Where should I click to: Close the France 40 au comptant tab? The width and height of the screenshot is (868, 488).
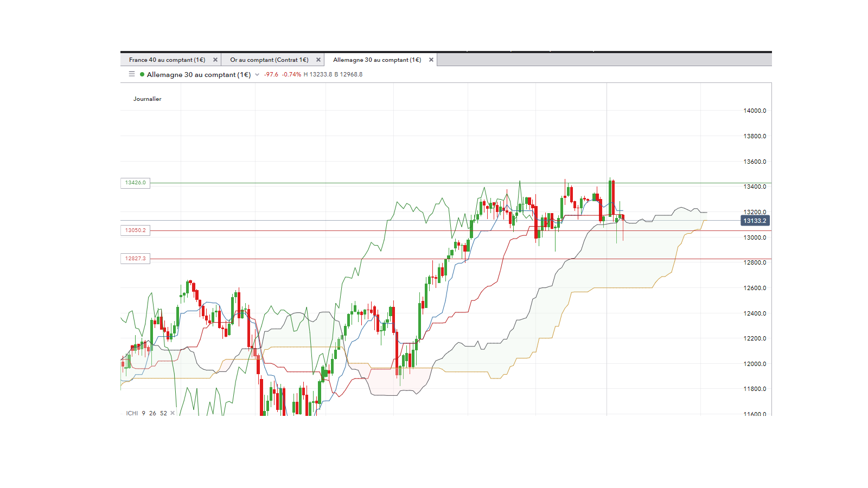point(215,60)
